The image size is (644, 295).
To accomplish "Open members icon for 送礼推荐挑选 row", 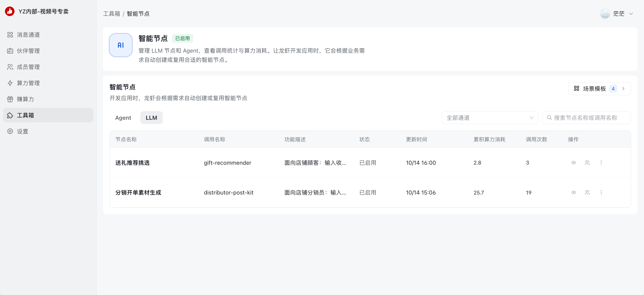I will coord(587,163).
